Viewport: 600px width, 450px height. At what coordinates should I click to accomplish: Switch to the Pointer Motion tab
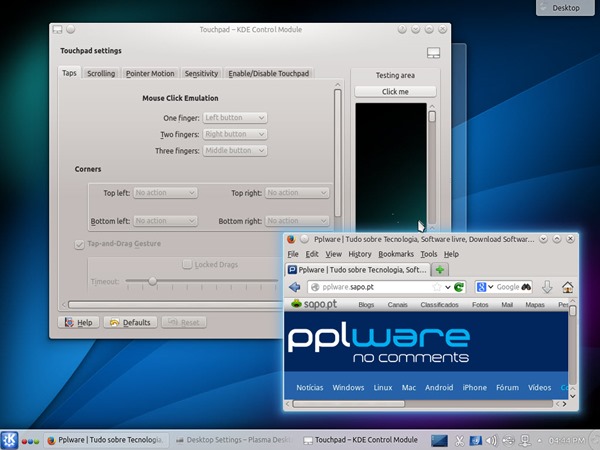150,73
